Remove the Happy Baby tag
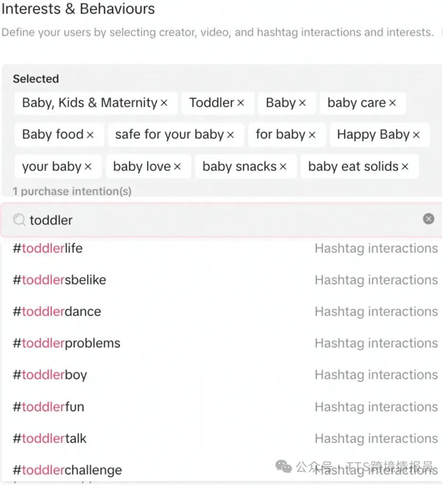 coord(416,135)
